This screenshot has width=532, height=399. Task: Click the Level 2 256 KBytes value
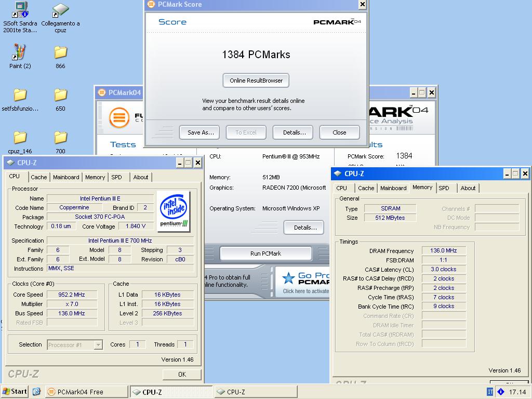168,313
